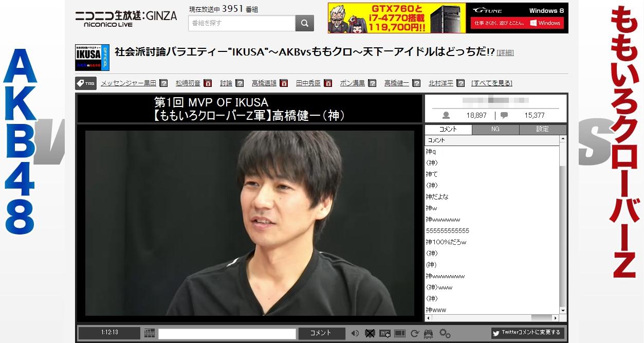Screen dimensions: 644x343
Task: Click question icon next to 高橋健一 tag
Action: click(x=416, y=83)
